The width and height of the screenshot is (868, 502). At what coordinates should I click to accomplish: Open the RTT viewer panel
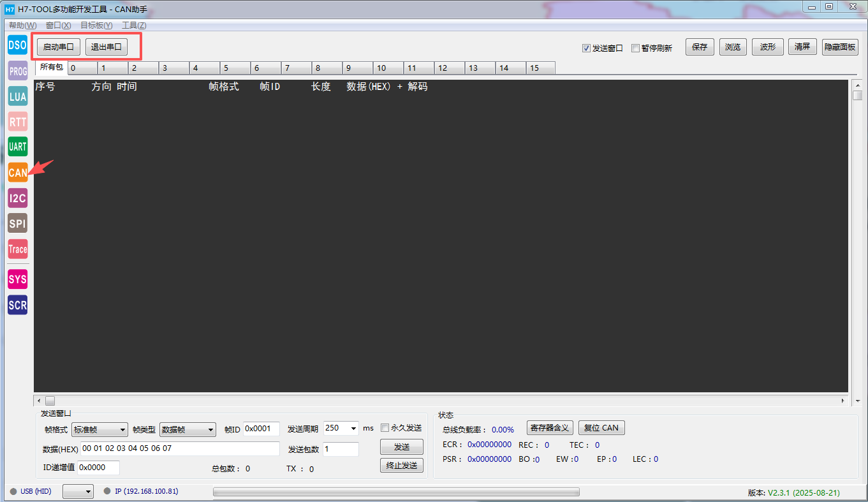(17, 121)
